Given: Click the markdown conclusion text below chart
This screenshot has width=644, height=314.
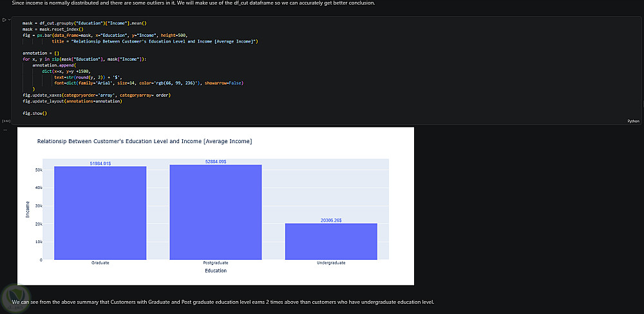Looking at the screenshot, I should tap(223, 302).
